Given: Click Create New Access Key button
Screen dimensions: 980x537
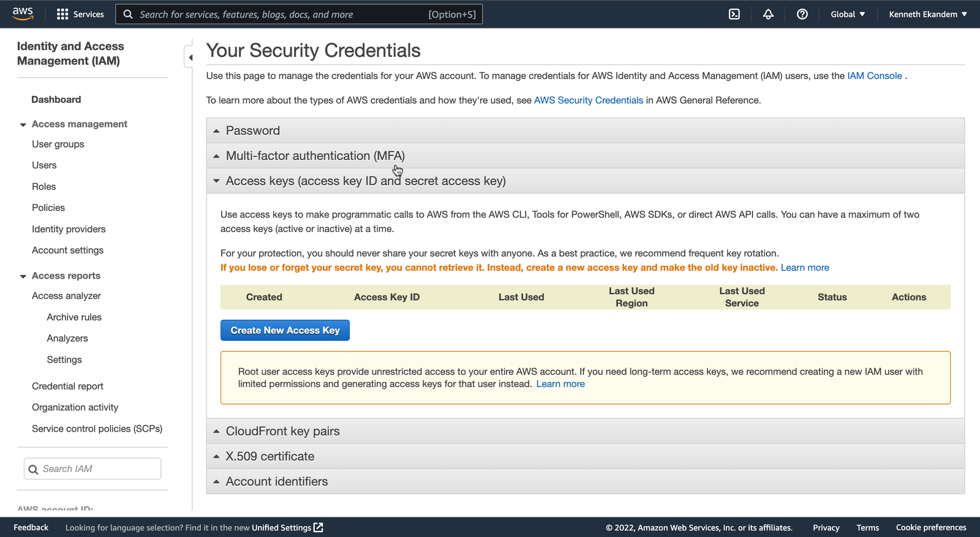Looking at the screenshot, I should click(285, 330).
